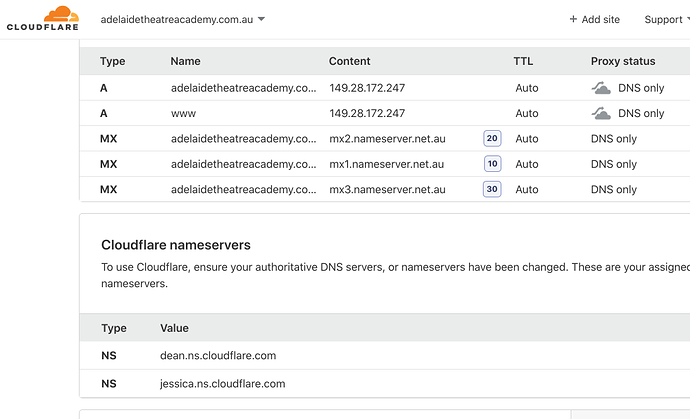Click the TTL column header
The image size is (690, 419).
[x=523, y=61]
